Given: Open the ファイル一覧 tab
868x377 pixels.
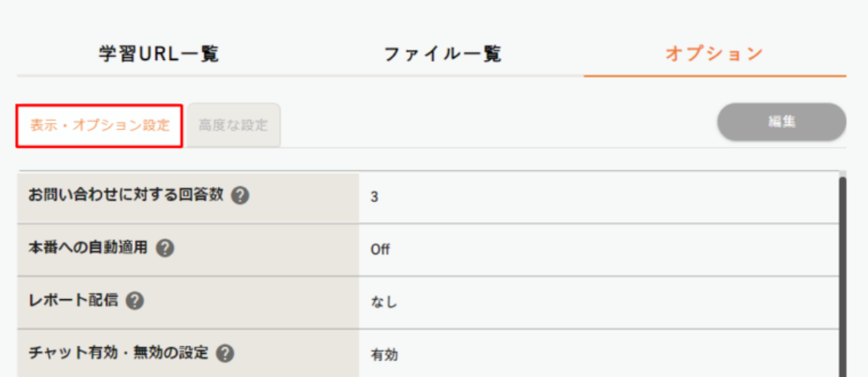Looking at the screenshot, I should tap(442, 54).
